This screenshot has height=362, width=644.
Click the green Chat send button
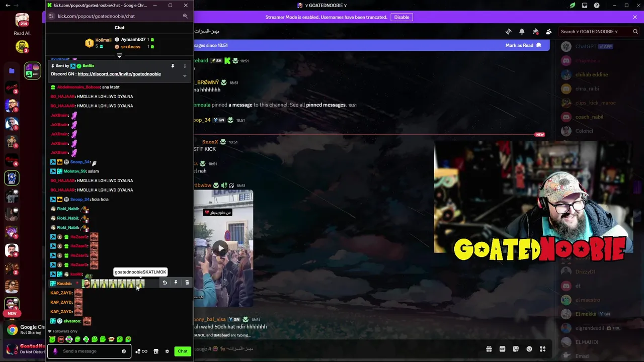183,351
